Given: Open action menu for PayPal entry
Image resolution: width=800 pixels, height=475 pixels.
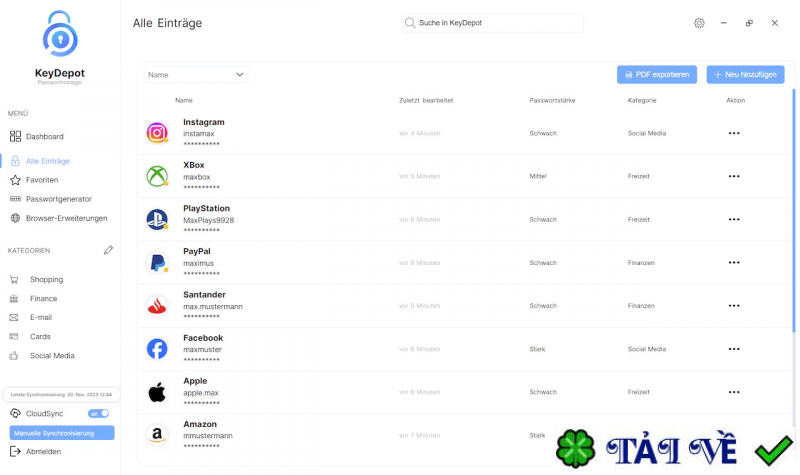Looking at the screenshot, I should 734,263.
